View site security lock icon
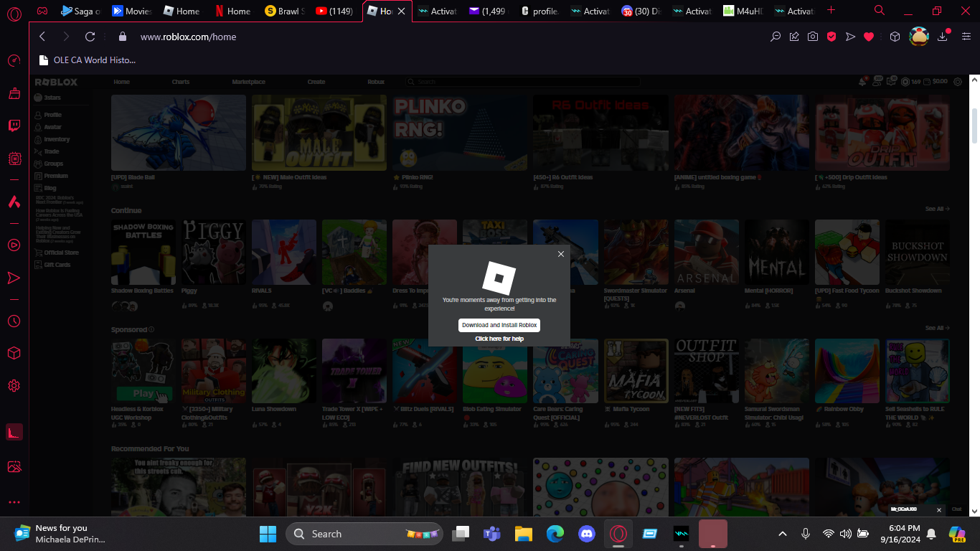980x551 pixels. pyautogui.click(x=122, y=37)
